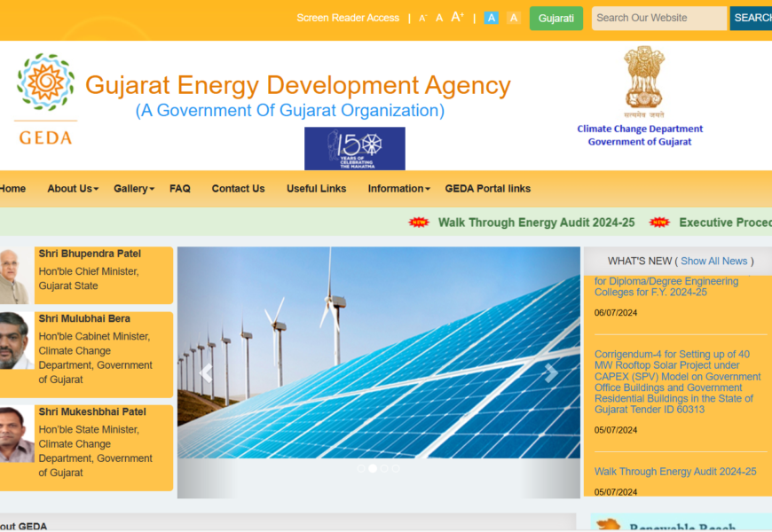The width and height of the screenshot is (772, 532).
Task: Reset to normal font size A
Action: tap(439, 18)
